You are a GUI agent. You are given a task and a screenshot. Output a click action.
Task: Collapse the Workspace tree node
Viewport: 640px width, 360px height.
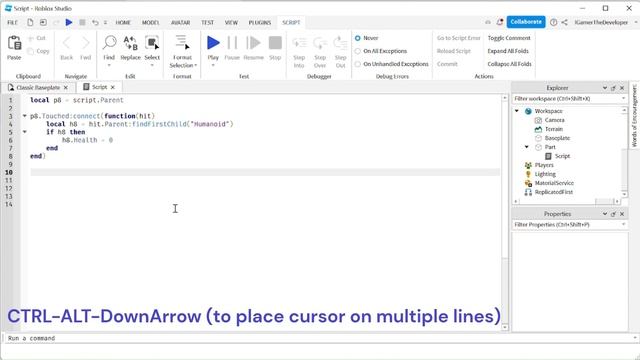[x=517, y=111]
